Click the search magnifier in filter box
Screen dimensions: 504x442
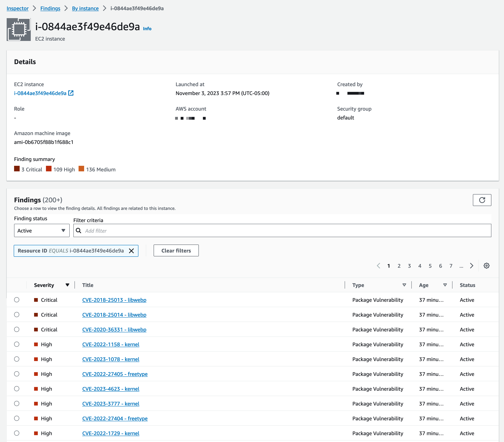pos(78,230)
